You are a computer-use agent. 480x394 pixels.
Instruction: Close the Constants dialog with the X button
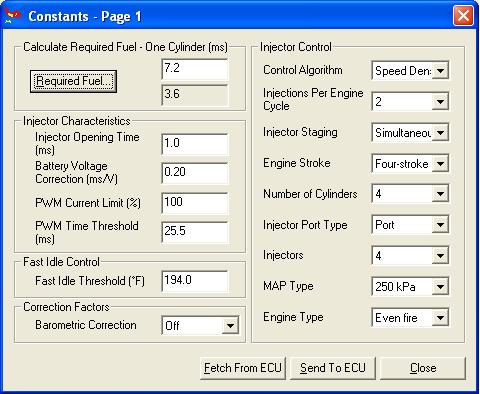point(463,15)
